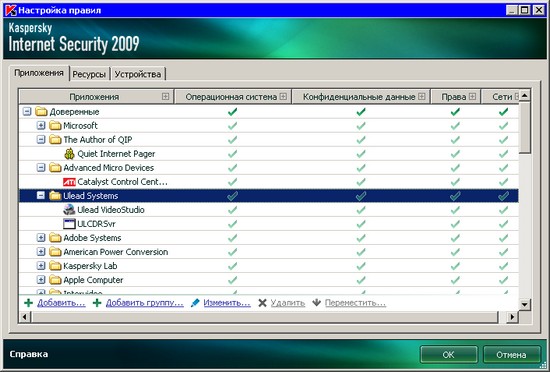This screenshot has width=550, height=372.
Task: Click the horizontal scrollbar left arrow
Action: [25, 317]
